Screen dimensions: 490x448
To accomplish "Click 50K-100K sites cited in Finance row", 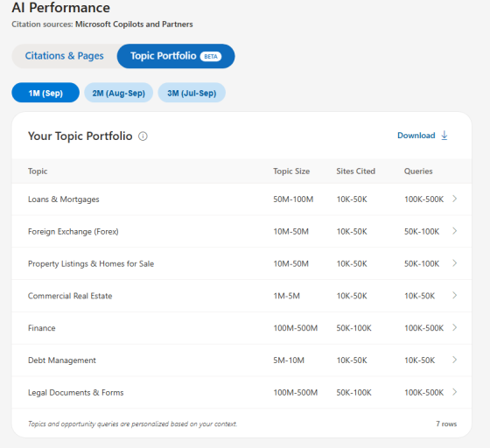I will (x=353, y=328).
